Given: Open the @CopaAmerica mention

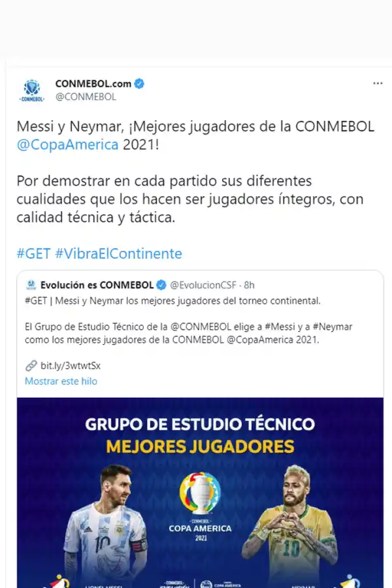Looking at the screenshot, I should 68,145.
